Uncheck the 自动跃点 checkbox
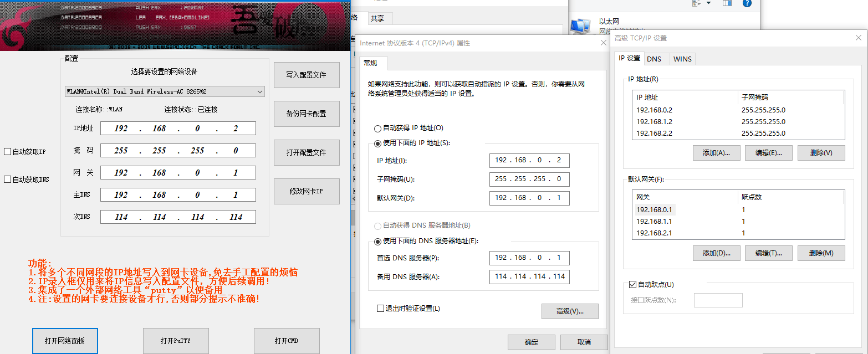This screenshot has width=868, height=354. tap(632, 285)
